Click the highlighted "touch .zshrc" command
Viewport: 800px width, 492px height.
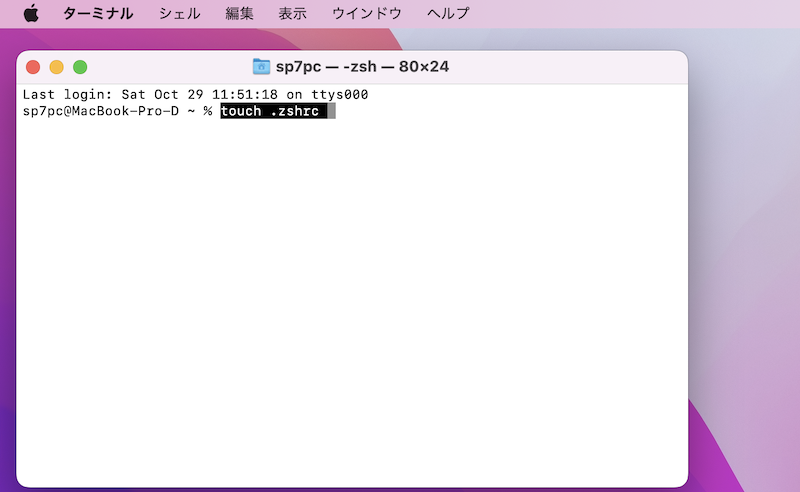272,111
